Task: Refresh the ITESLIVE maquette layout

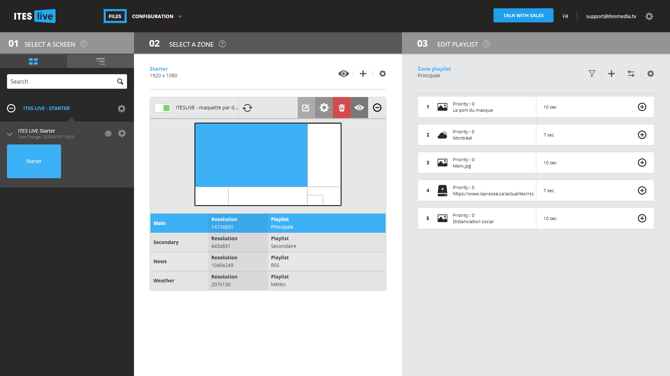Action: point(247,108)
